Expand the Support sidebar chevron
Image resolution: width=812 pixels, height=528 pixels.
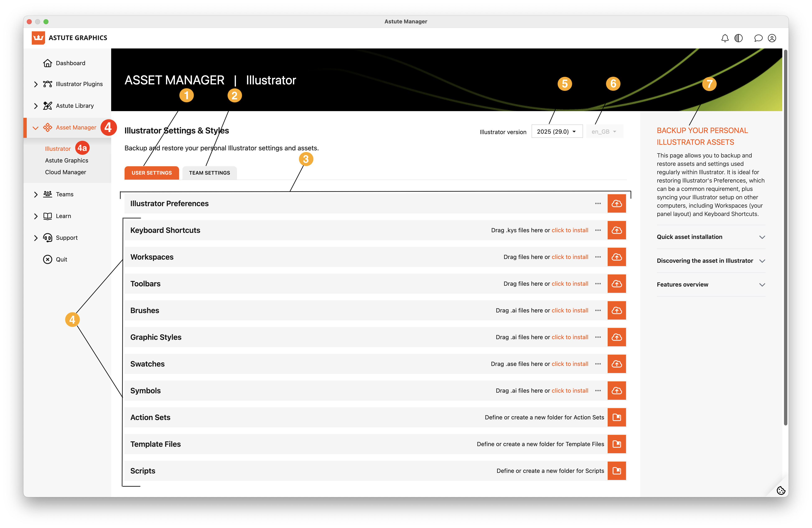[36, 238]
